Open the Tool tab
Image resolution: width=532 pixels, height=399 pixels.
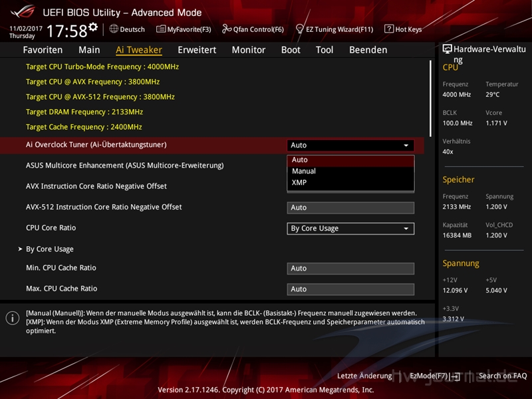click(x=325, y=50)
